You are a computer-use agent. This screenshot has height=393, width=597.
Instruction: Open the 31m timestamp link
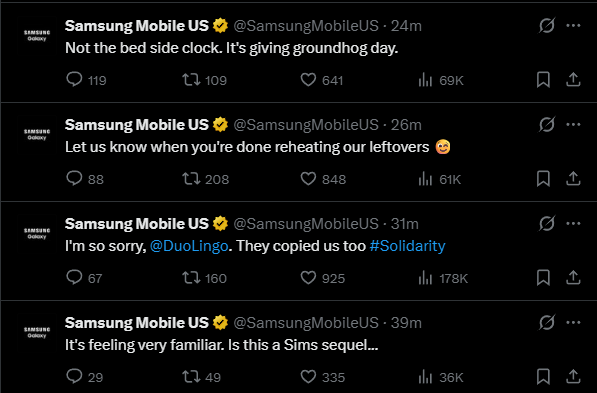tap(404, 224)
